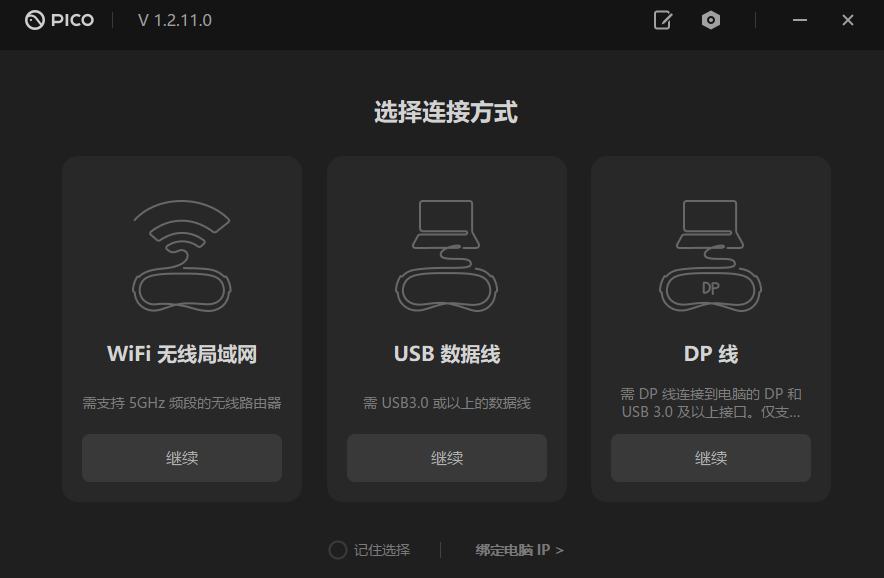Click the USB 数据线 title
Image resolution: width=884 pixels, height=578 pixels.
click(x=447, y=354)
